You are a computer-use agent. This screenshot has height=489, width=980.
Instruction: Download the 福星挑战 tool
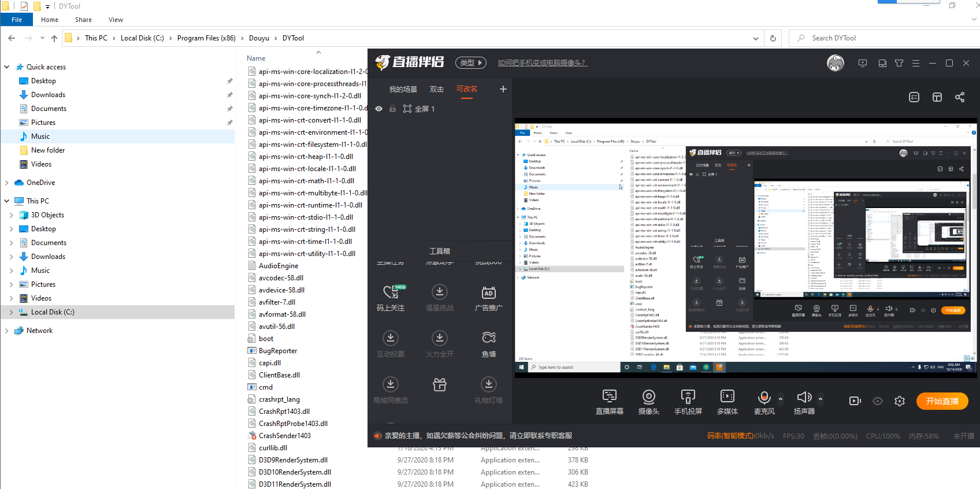[x=440, y=298]
